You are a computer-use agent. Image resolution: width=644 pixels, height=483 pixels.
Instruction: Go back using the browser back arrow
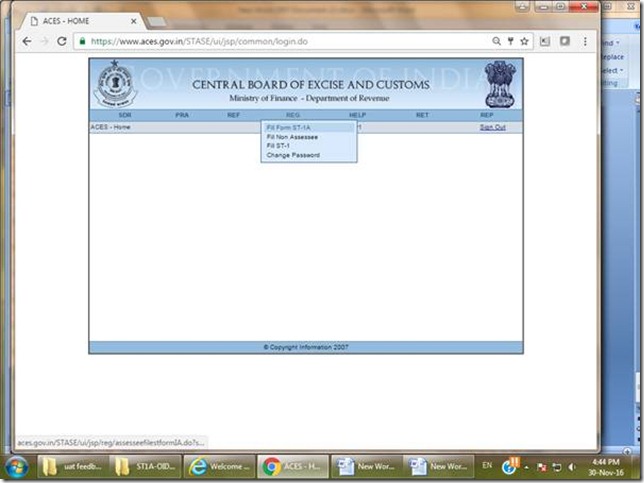click(27, 41)
